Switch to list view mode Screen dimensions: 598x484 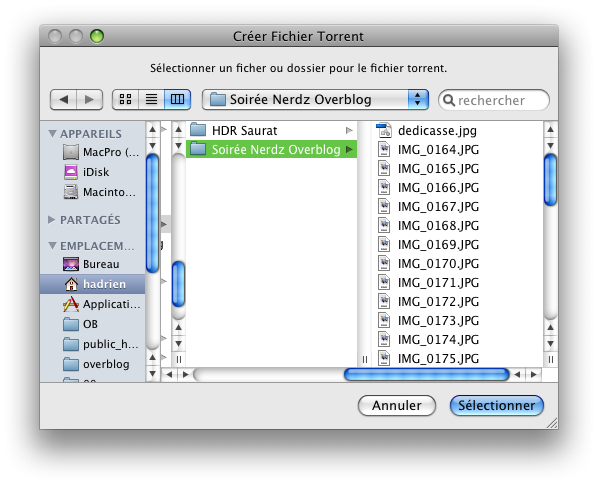pos(151,100)
